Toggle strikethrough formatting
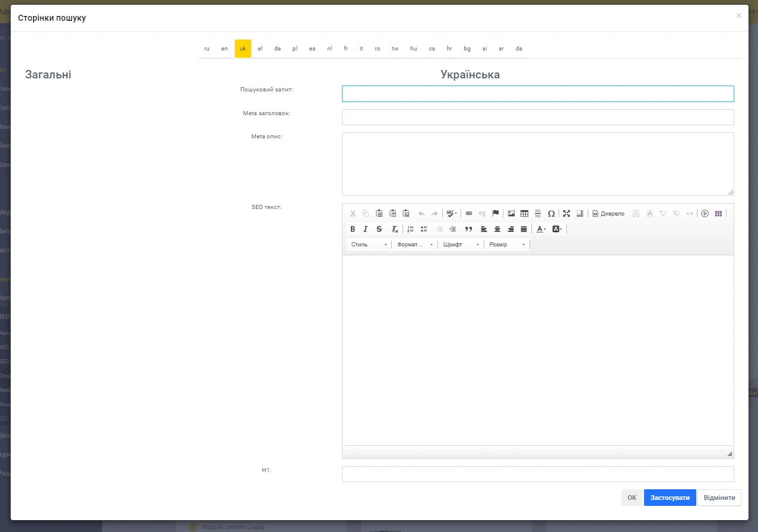758x532 pixels. (x=379, y=229)
